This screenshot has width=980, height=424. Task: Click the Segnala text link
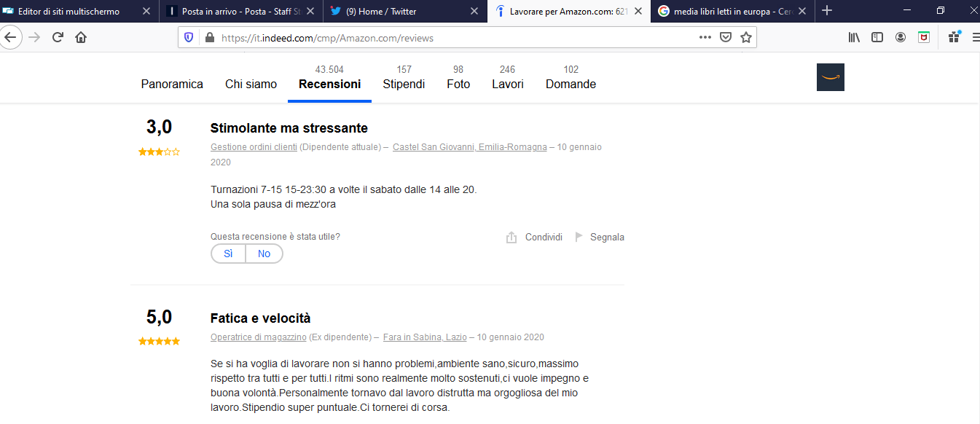607,237
